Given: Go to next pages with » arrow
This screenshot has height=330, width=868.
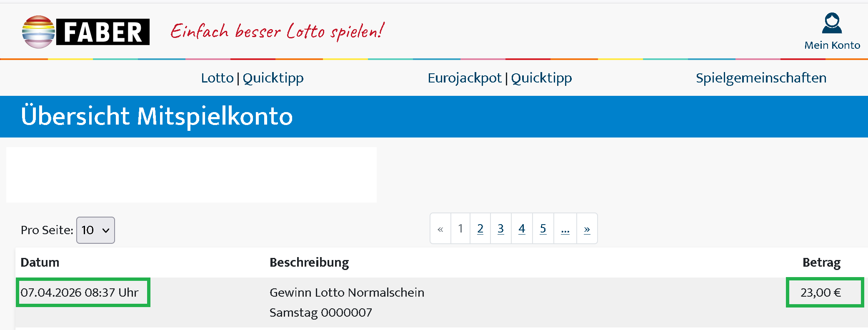Looking at the screenshot, I should [x=587, y=229].
